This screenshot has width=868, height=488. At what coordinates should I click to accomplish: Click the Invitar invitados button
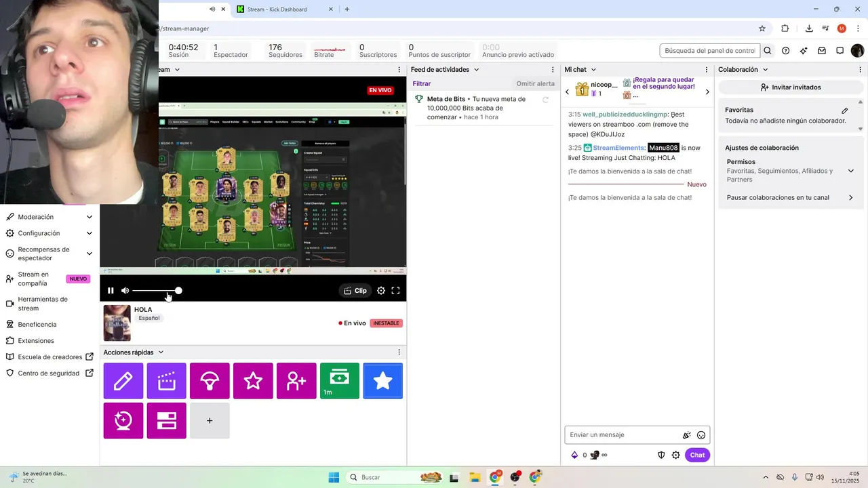click(791, 87)
